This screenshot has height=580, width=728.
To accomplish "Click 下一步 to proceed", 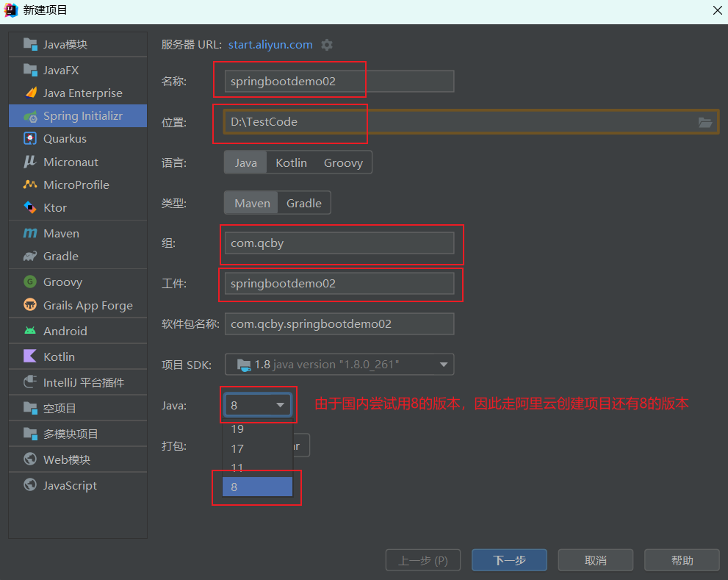I will pos(509,560).
